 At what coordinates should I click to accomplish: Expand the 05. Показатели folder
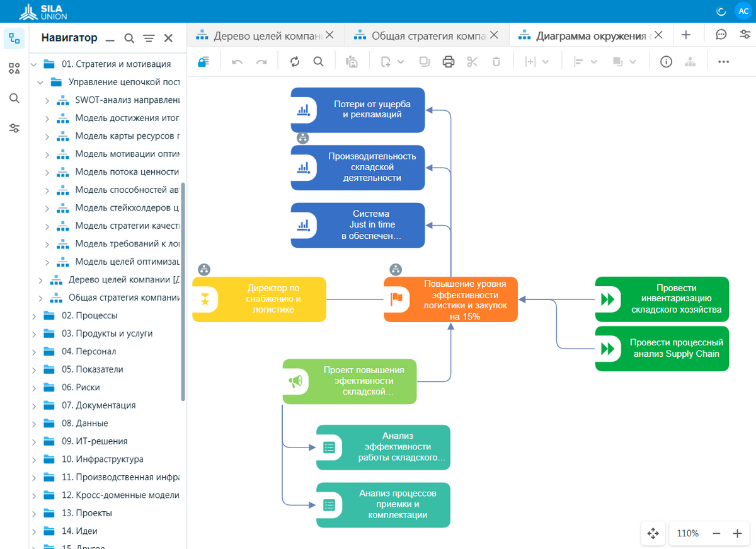pos(34,369)
